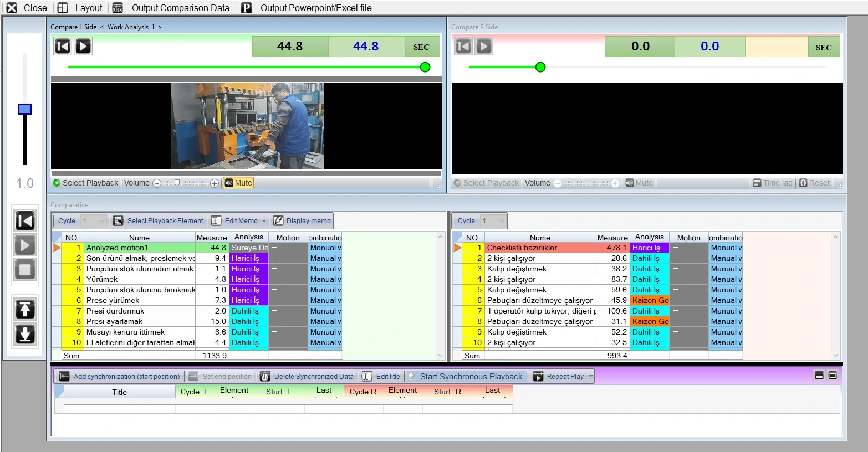Rewind left video to the start

pyautogui.click(x=63, y=46)
